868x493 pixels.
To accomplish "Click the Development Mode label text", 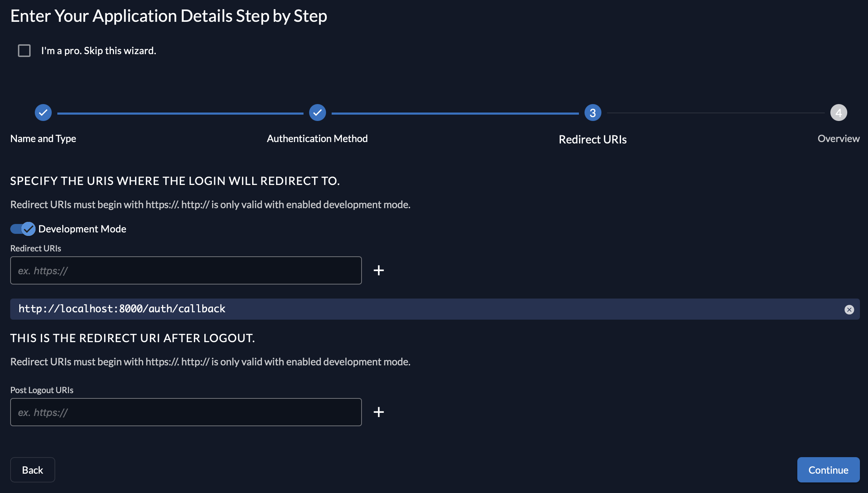I will (x=82, y=229).
